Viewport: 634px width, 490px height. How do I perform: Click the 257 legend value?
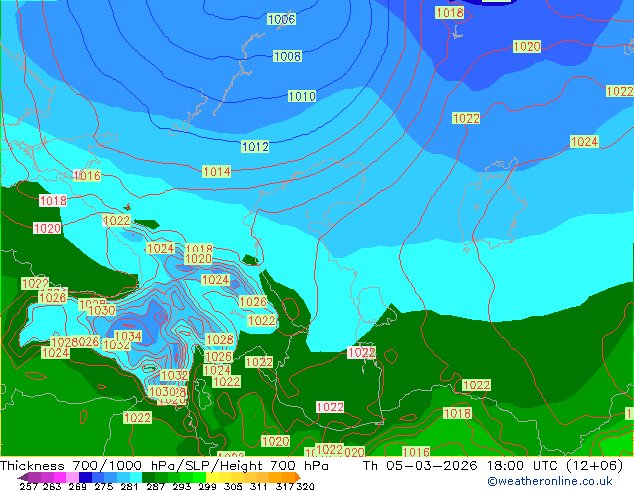point(29,486)
